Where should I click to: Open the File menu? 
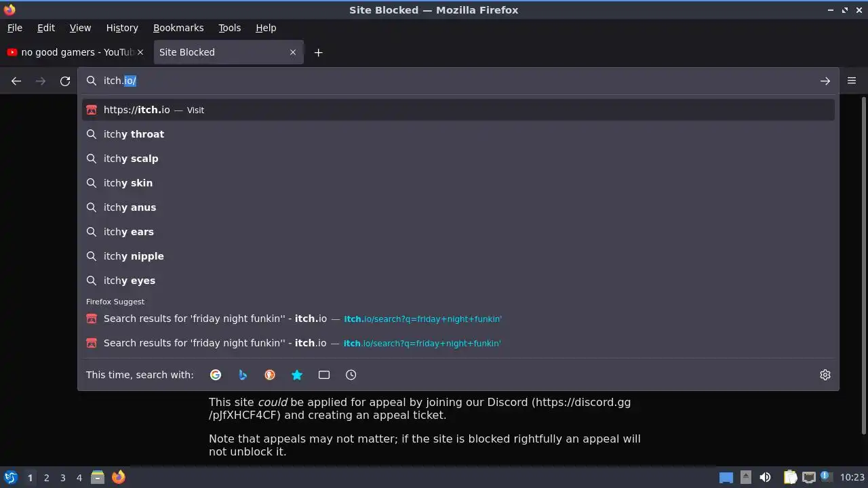15,28
